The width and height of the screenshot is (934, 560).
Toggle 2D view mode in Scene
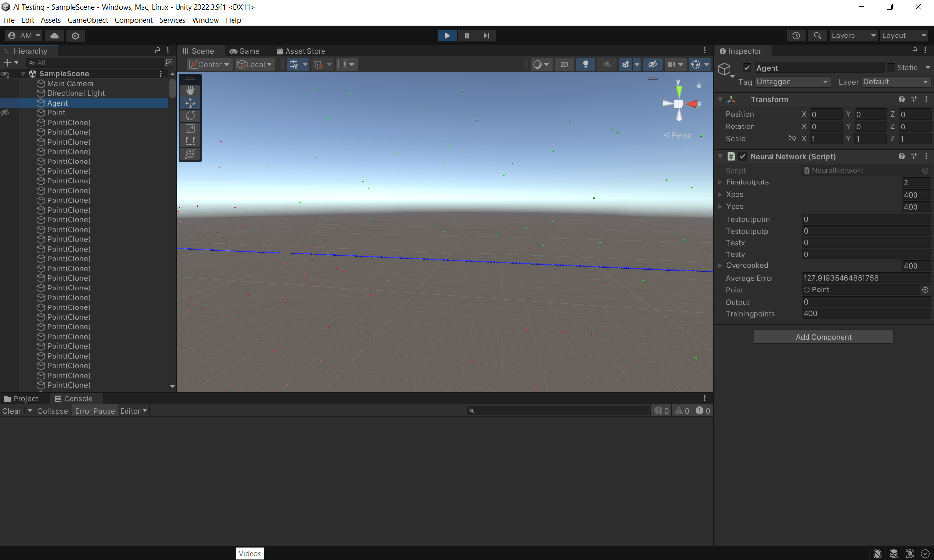pyautogui.click(x=564, y=64)
